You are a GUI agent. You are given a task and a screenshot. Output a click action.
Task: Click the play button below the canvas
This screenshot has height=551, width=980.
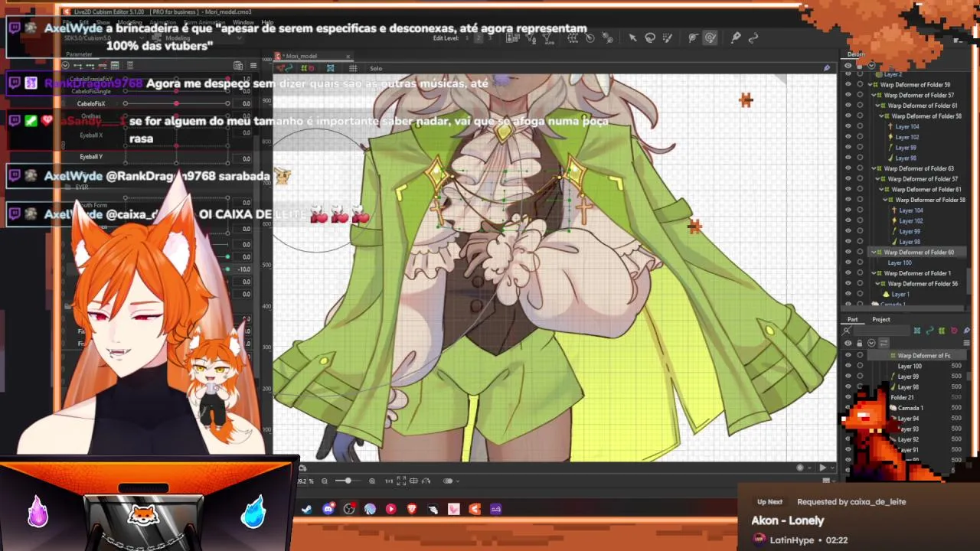(823, 468)
